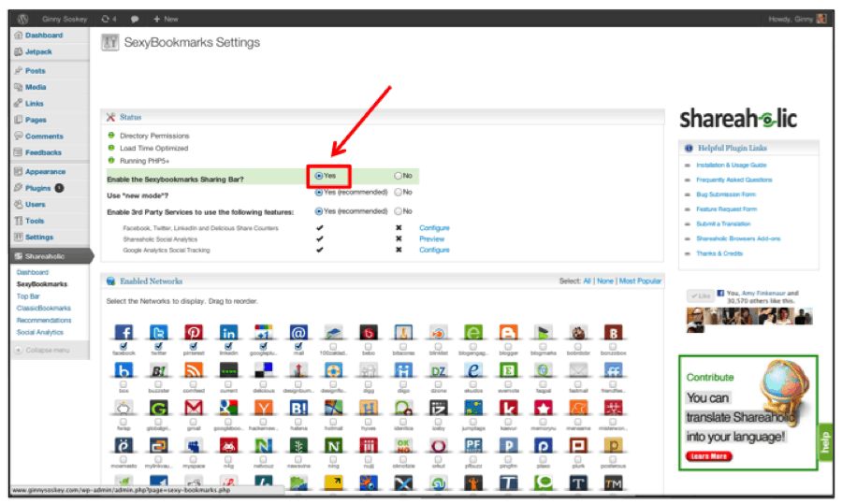Open Social Analytics submenu item
This screenshot has height=504, width=842.
click(39, 332)
